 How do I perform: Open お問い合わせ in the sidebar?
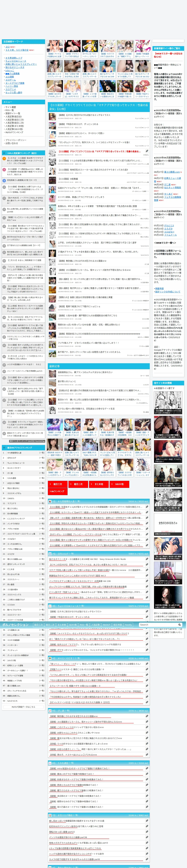(12, 143)
